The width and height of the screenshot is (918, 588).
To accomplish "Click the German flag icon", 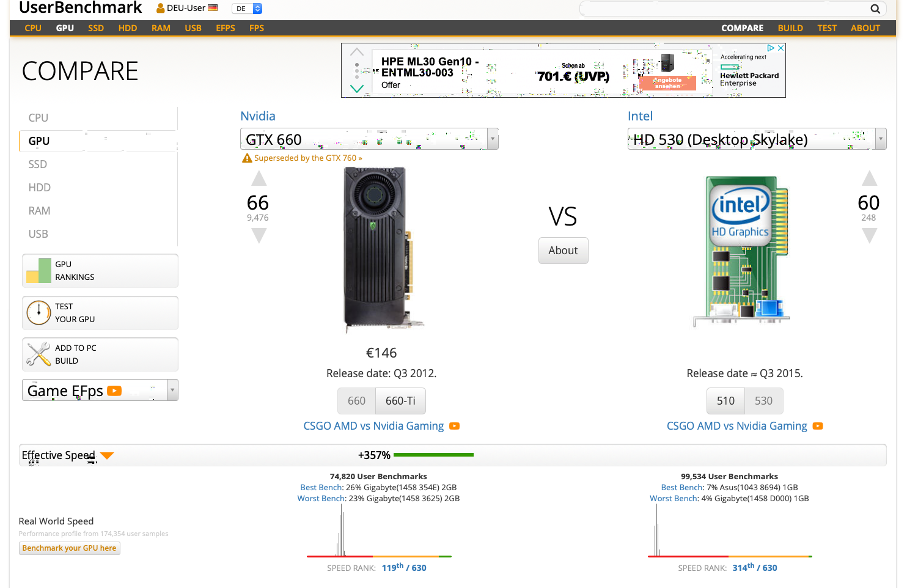I will (x=213, y=8).
